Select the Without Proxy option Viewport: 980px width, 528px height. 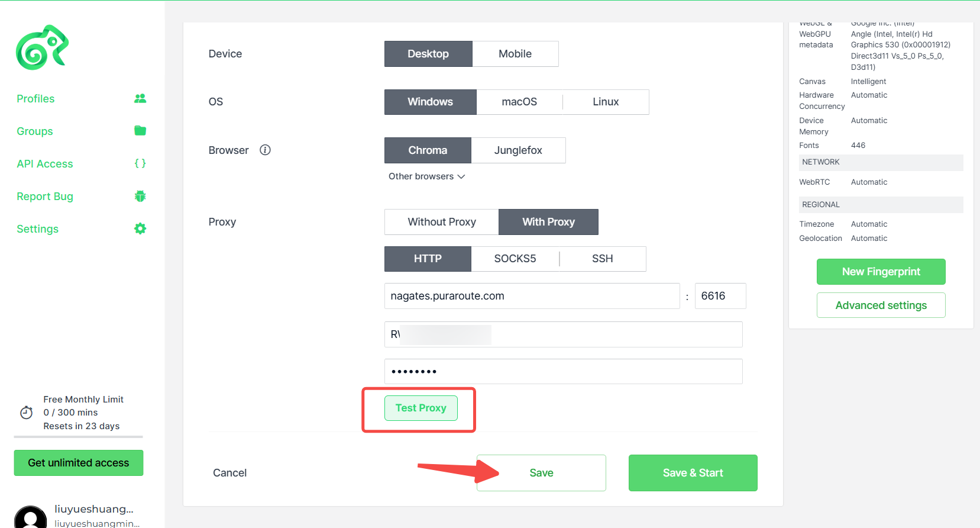[442, 222]
